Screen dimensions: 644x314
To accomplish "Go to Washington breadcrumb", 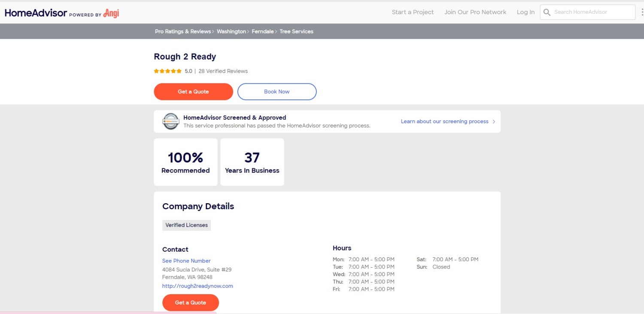I will 231,31.
